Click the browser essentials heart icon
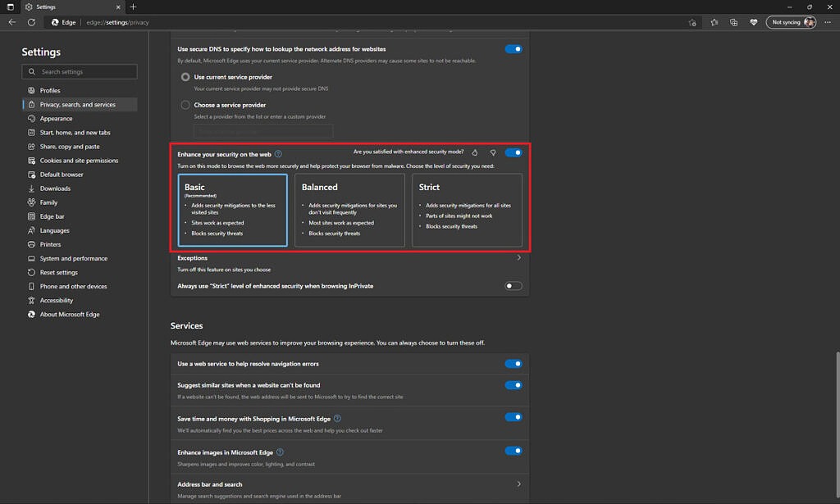This screenshot has width=840, height=504. [x=753, y=22]
